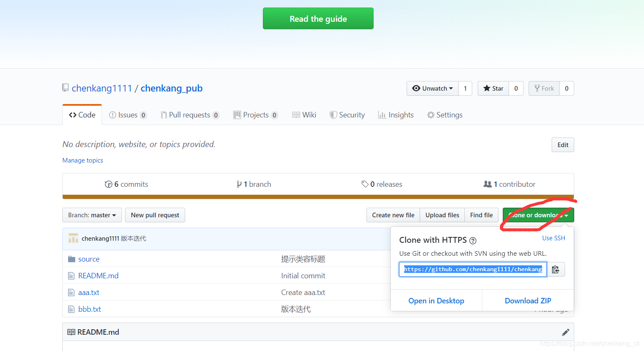Click Open in Desktop
Image resolution: width=644 pixels, height=351 pixels.
click(436, 301)
